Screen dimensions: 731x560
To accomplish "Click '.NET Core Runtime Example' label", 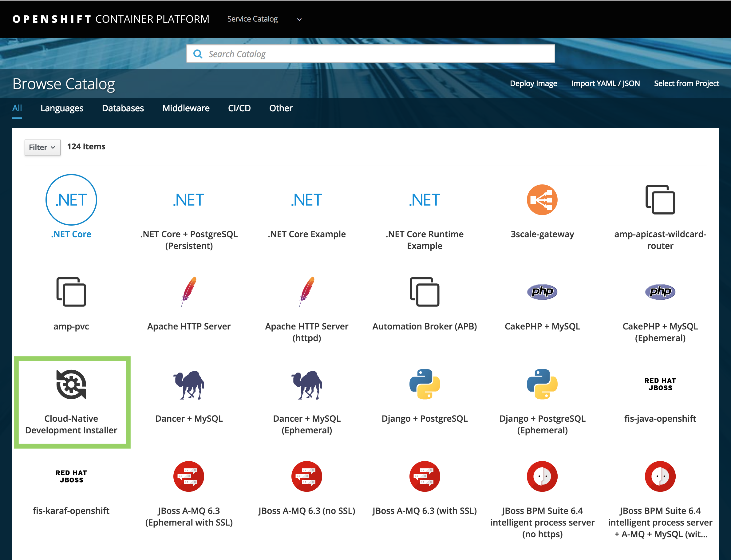I will pyautogui.click(x=424, y=240).
